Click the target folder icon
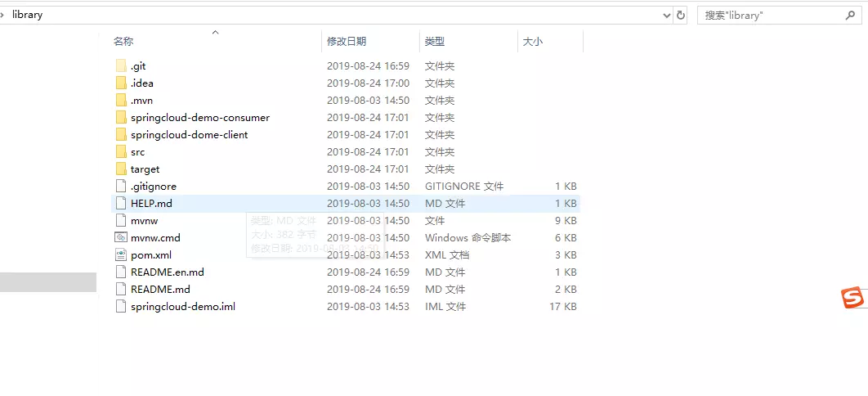Screen dimensions: 868x396 pyautogui.click(x=121, y=169)
